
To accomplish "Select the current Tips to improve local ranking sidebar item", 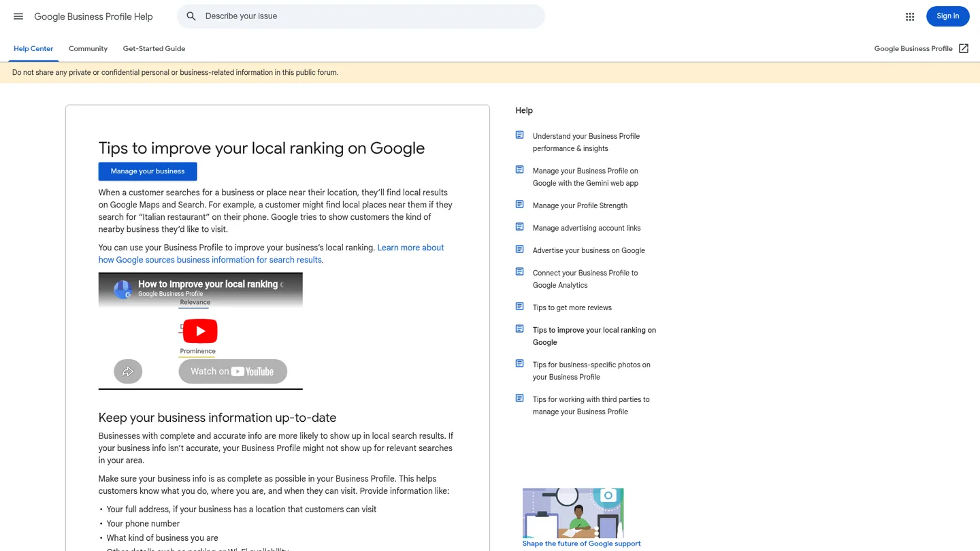I will (594, 336).
